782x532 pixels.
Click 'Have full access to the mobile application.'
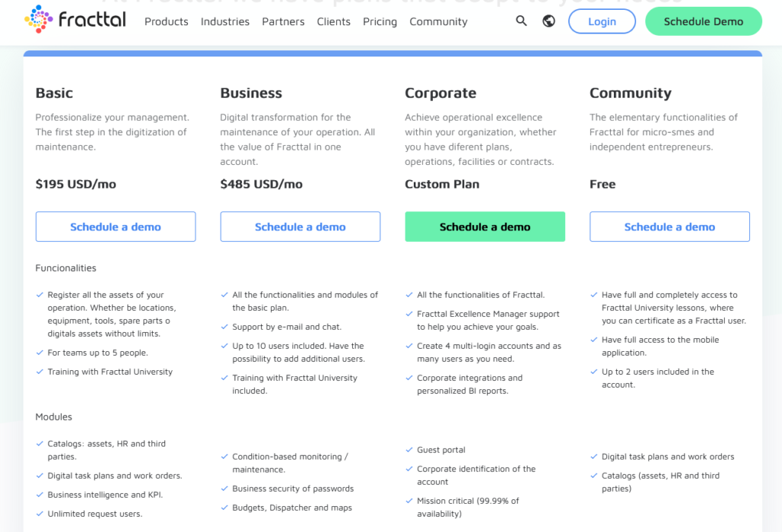[661, 346]
